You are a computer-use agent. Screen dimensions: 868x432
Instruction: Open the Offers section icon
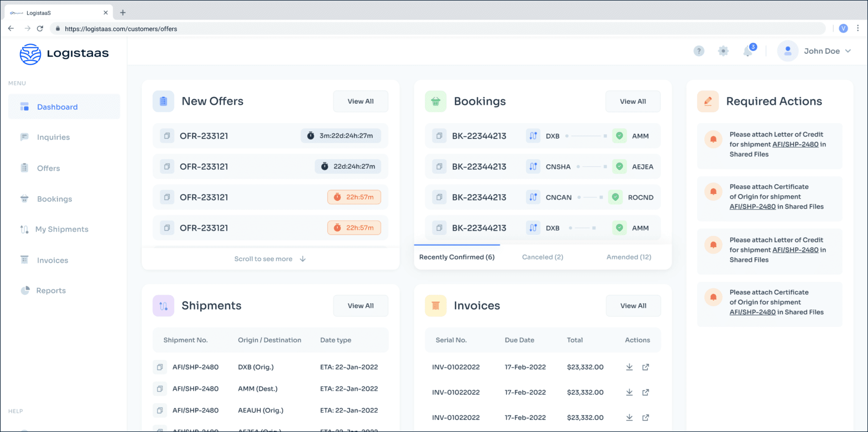tap(25, 168)
